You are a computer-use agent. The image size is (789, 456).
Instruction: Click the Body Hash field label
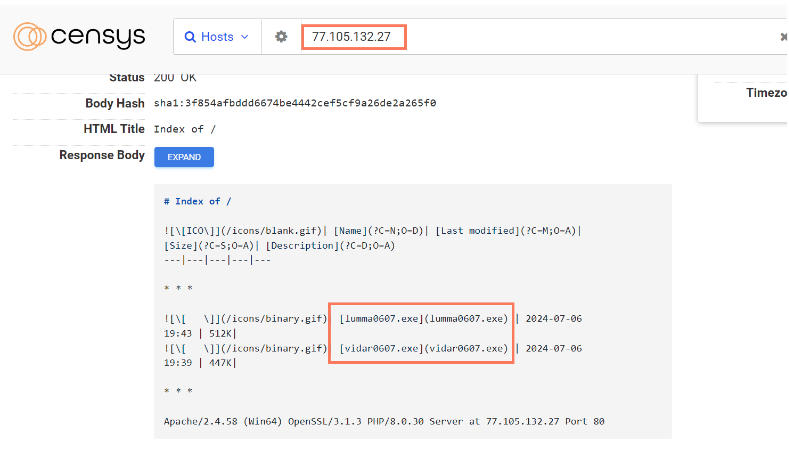115,103
